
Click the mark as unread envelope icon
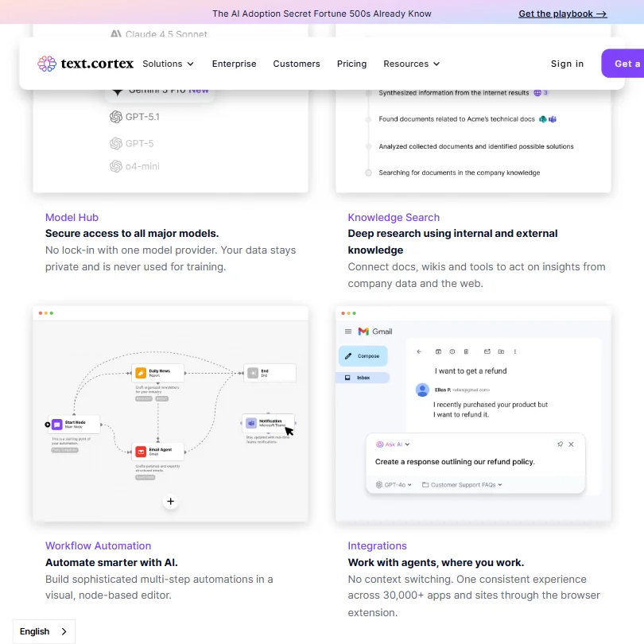pyautogui.click(x=487, y=351)
